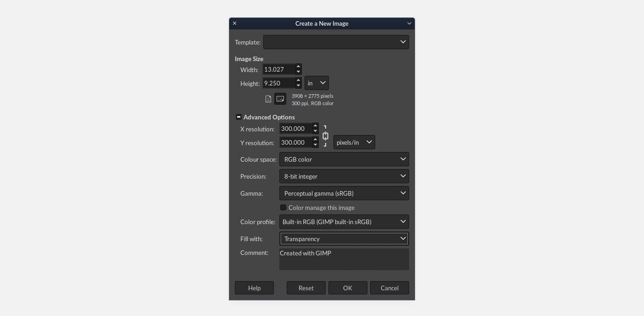Select portrait orientation icon
The width and height of the screenshot is (644, 316).
pyautogui.click(x=268, y=99)
